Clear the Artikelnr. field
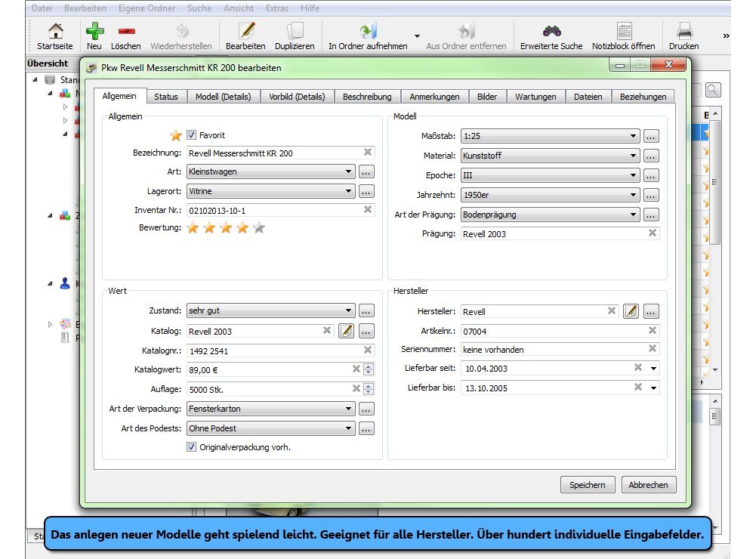The width and height of the screenshot is (756, 559). click(653, 330)
